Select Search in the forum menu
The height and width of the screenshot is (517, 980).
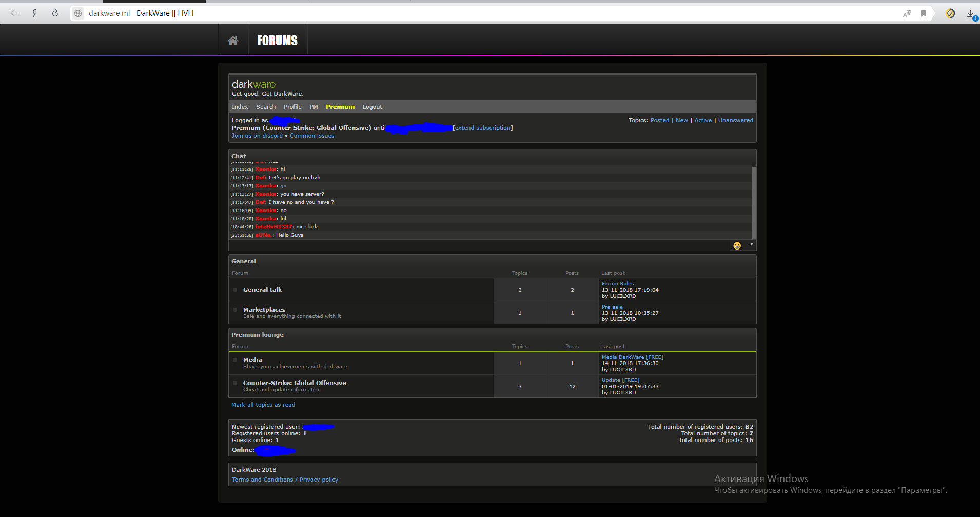pyautogui.click(x=266, y=107)
